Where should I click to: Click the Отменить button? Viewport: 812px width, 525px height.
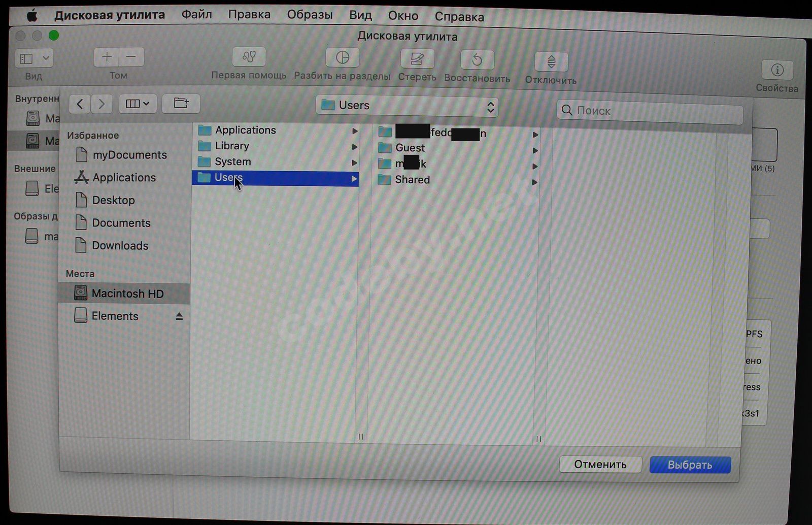[x=600, y=464]
